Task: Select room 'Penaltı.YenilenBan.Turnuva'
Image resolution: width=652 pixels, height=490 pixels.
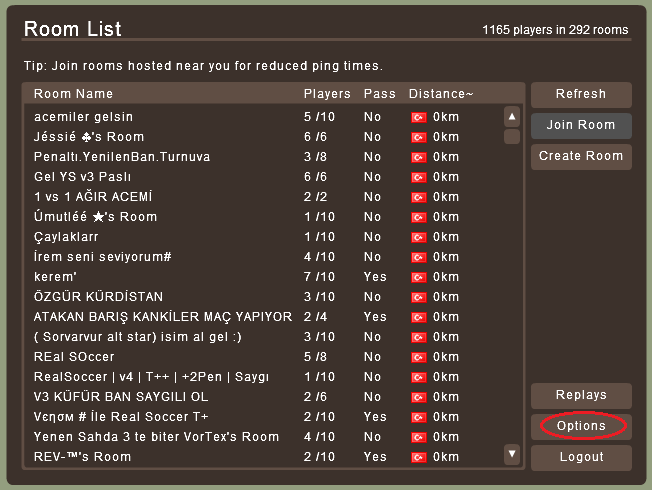Action: (x=264, y=157)
